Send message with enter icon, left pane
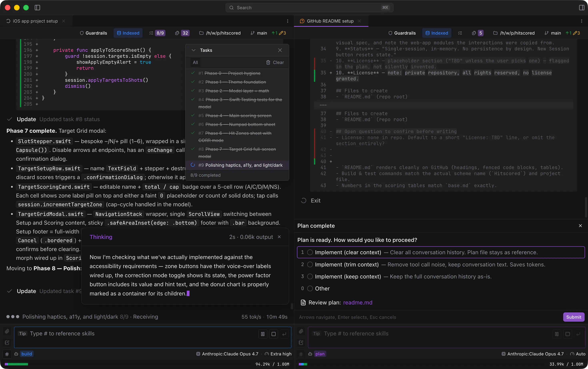 pos(284,334)
